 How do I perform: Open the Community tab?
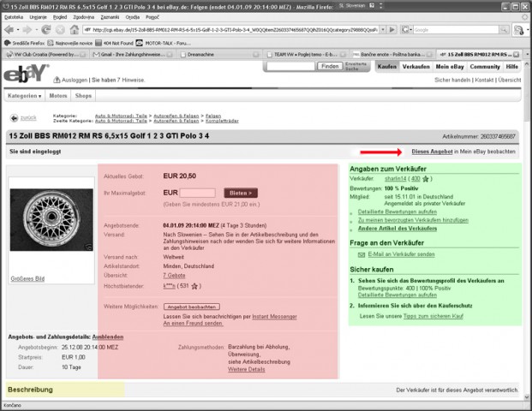coord(485,67)
